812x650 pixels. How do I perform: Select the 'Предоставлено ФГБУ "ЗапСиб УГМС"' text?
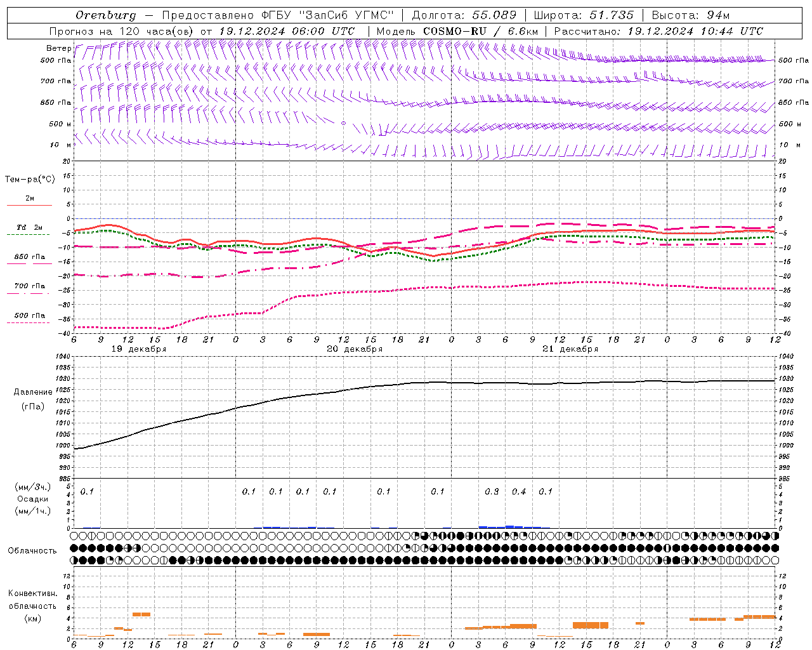coord(278,15)
